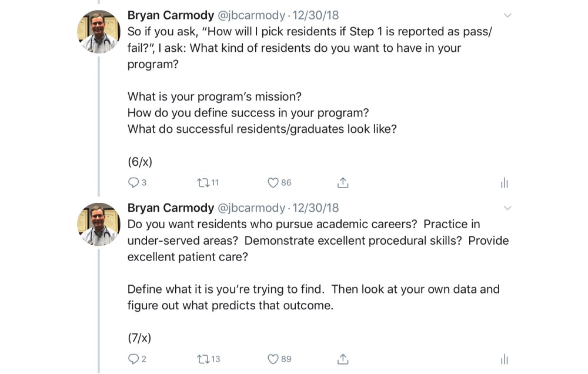The height and width of the screenshot is (374, 588).
Task: Retweet the (6/x) tweet
Action: pyautogui.click(x=203, y=183)
